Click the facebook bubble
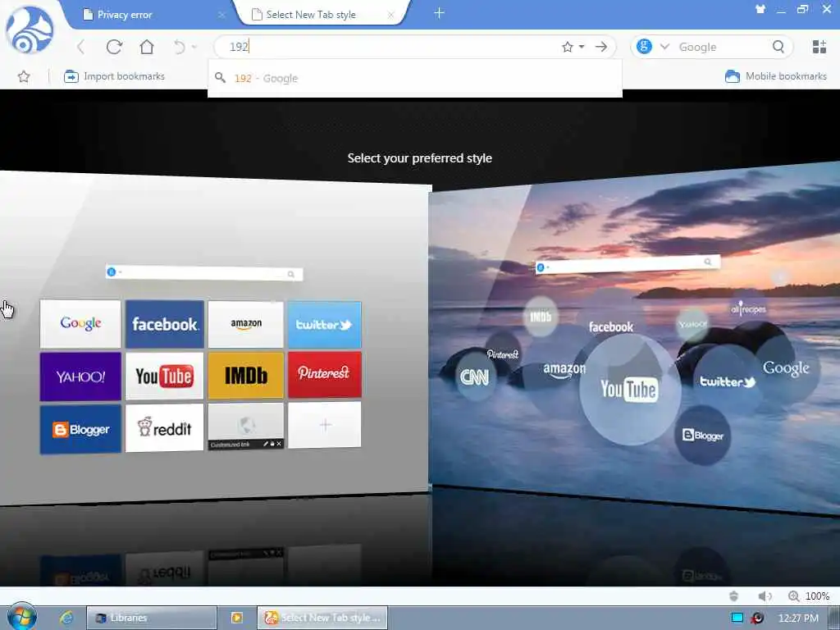The width and height of the screenshot is (840, 630). pyautogui.click(x=610, y=326)
